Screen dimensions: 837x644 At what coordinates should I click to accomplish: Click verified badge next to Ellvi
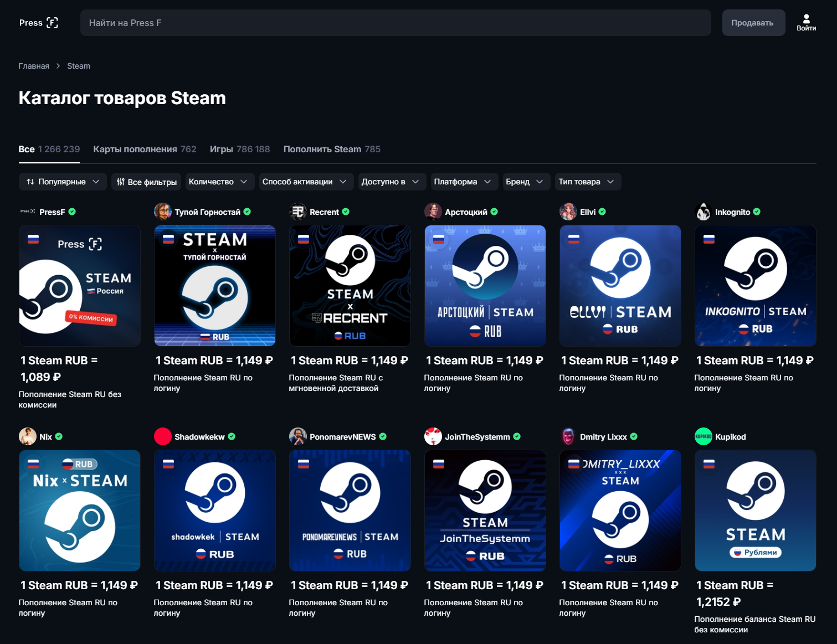point(602,212)
